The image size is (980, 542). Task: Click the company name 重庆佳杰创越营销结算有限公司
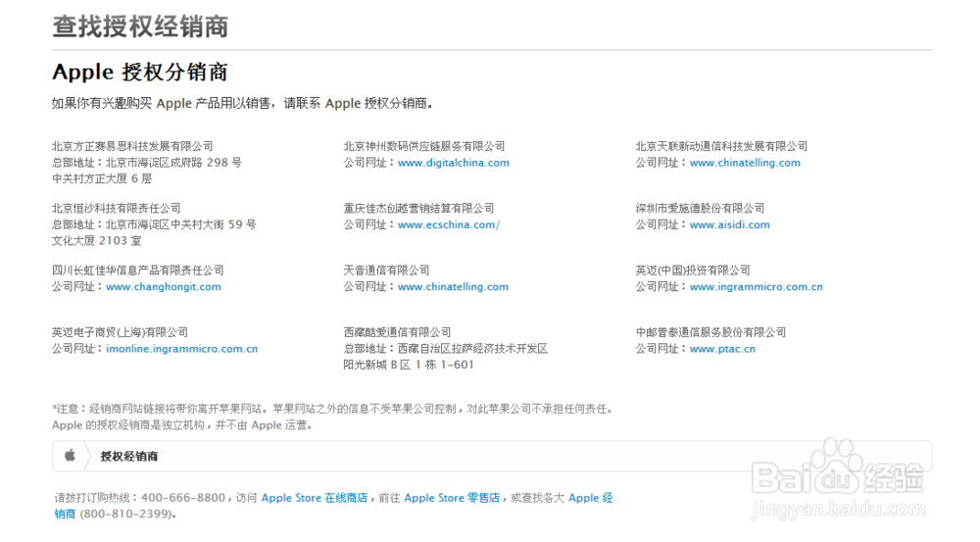418,208
